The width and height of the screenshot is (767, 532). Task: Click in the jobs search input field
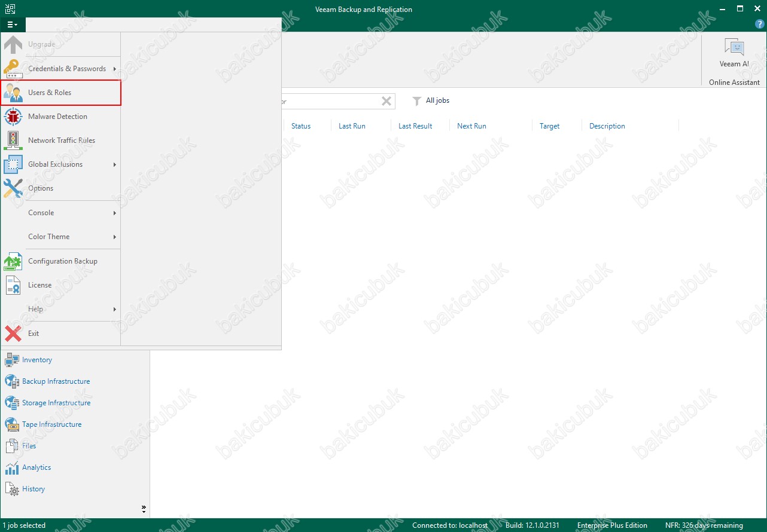[329, 102]
